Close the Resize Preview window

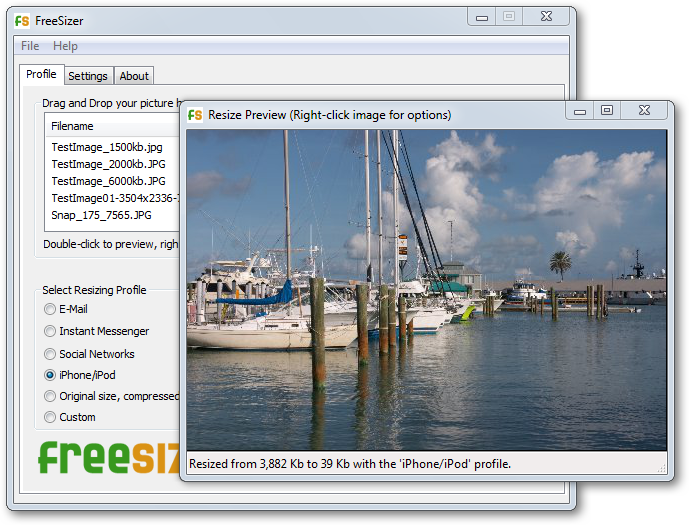644,111
